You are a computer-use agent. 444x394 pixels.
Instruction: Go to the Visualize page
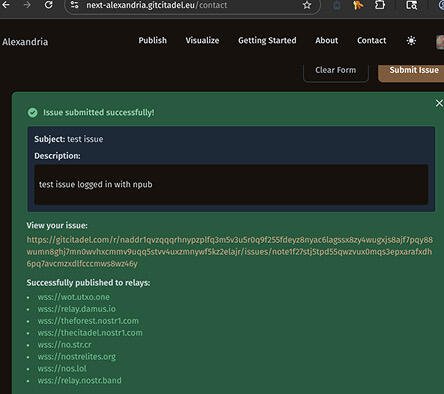tap(202, 40)
